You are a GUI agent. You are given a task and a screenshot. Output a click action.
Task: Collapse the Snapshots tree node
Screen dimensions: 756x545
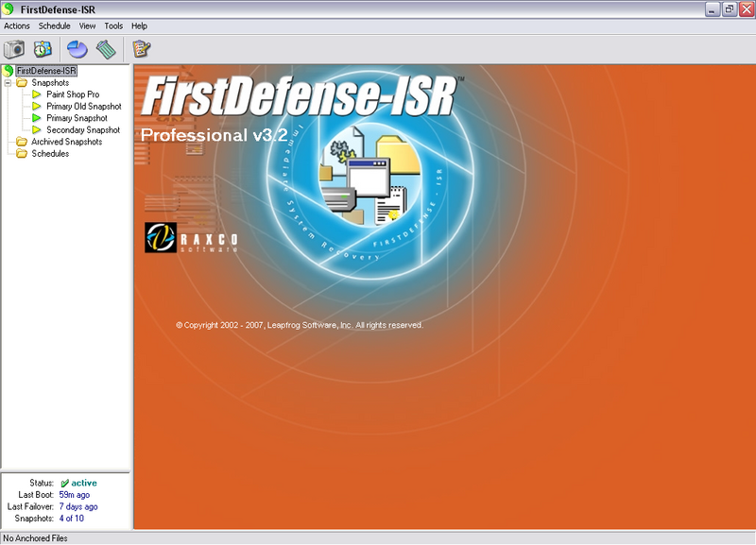8,83
